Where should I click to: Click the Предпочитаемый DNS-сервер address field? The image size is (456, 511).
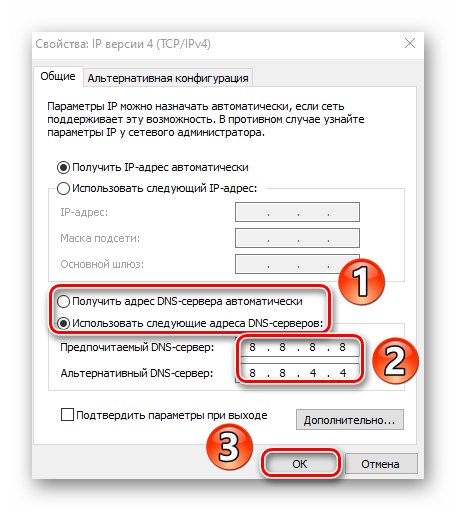297,347
